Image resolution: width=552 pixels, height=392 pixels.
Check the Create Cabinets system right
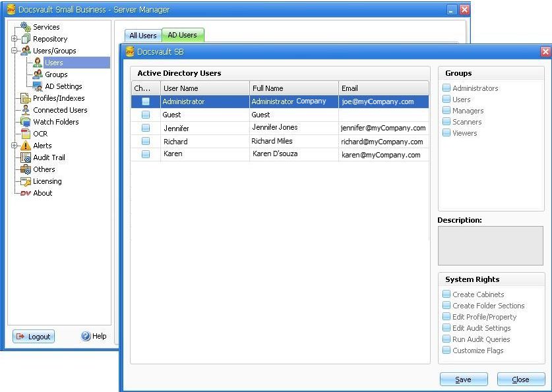tap(446, 294)
